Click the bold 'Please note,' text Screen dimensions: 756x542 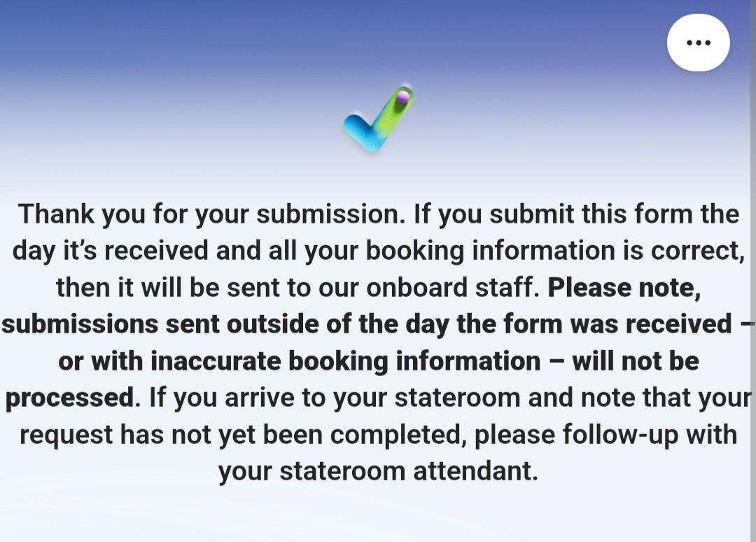[x=624, y=288]
